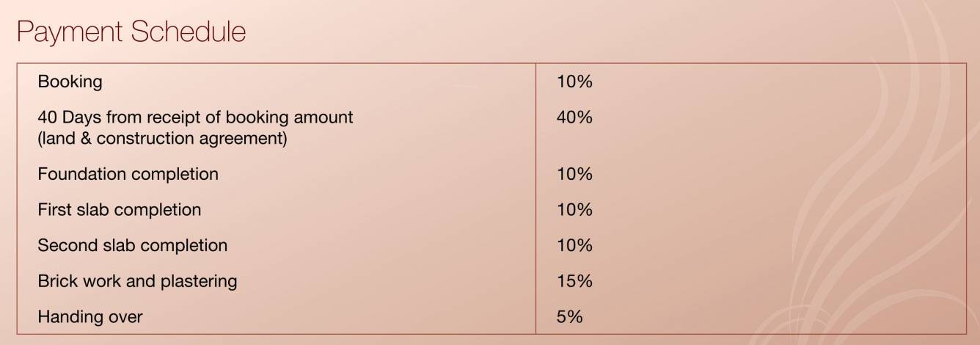
Task: Click the 40% payment value
Action: click(x=574, y=117)
